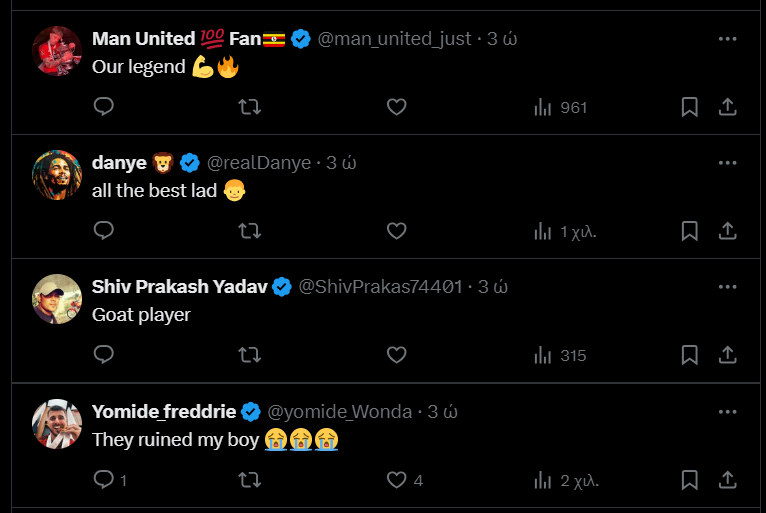Open more options menu on danye's tweet
The height and width of the screenshot is (513, 766).
tap(727, 163)
